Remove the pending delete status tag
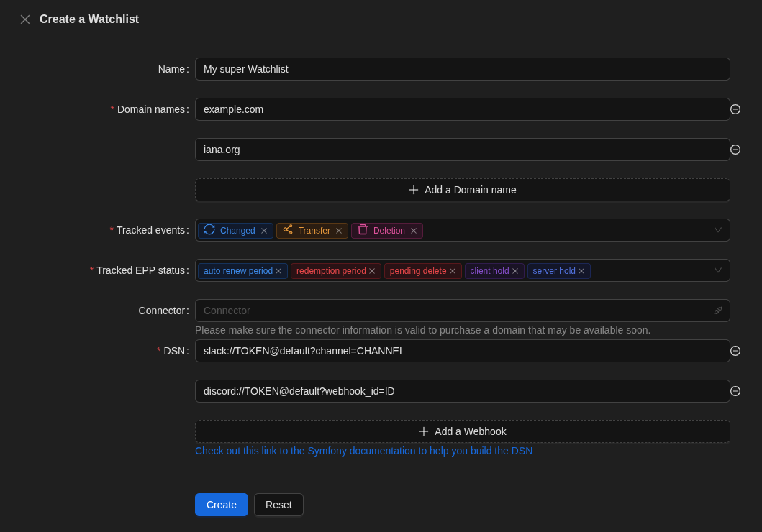Viewport: 762px width, 532px height. (x=453, y=271)
